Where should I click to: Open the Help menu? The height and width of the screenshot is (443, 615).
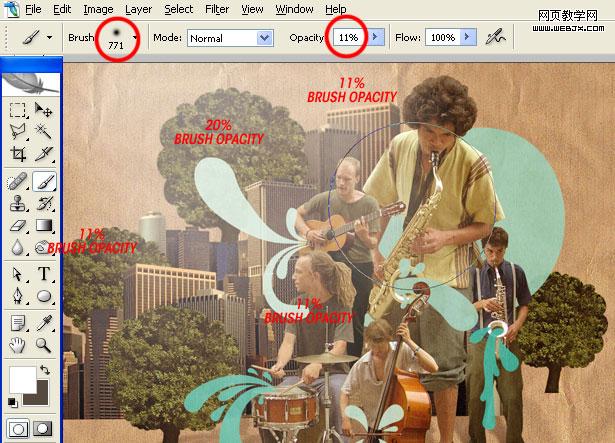point(336,9)
